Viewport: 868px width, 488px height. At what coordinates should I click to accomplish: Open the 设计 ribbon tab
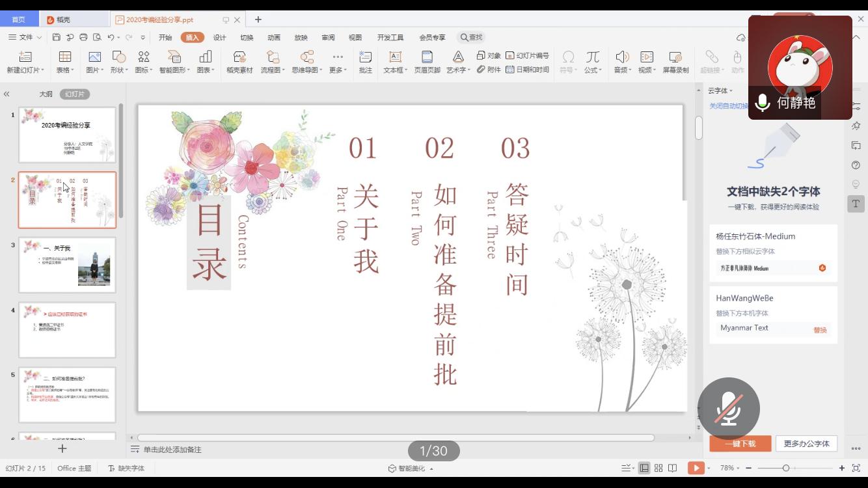(x=220, y=38)
